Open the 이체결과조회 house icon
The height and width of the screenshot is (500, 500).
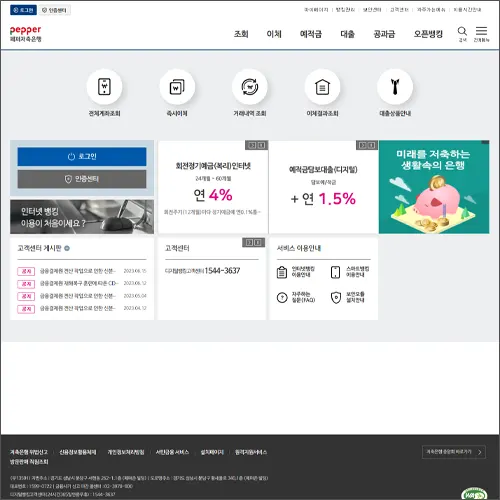pos(322,87)
